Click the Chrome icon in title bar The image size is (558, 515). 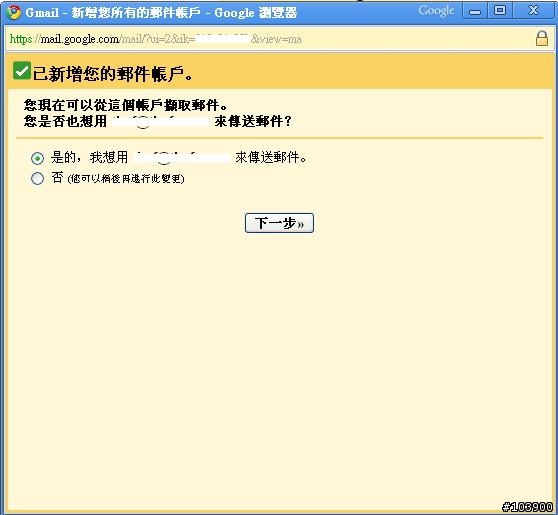(14, 12)
